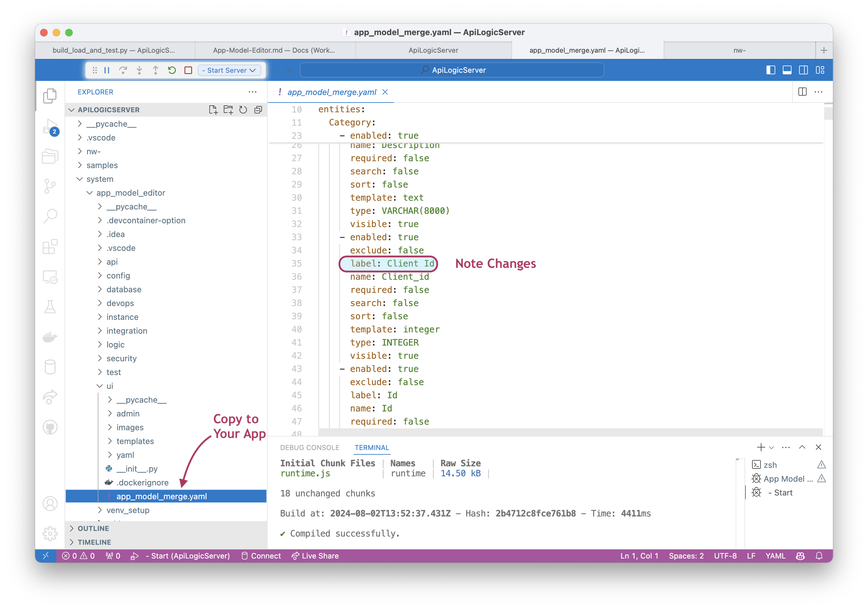The height and width of the screenshot is (609, 868).
Task: Switch to the nw- window tab
Action: click(x=740, y=50)
